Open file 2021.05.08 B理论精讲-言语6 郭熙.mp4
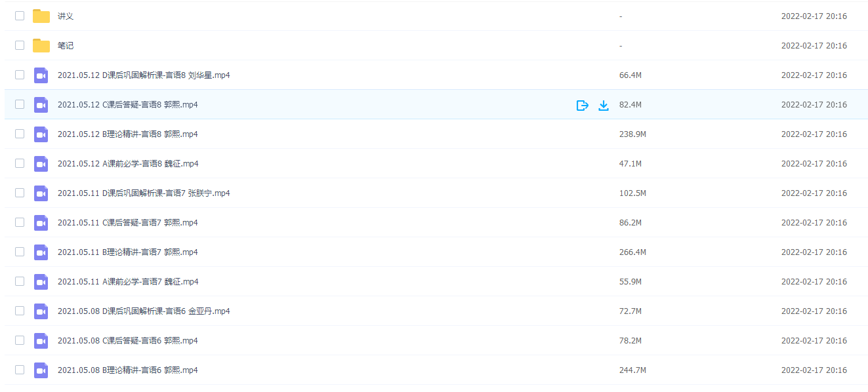 [128, 370]
